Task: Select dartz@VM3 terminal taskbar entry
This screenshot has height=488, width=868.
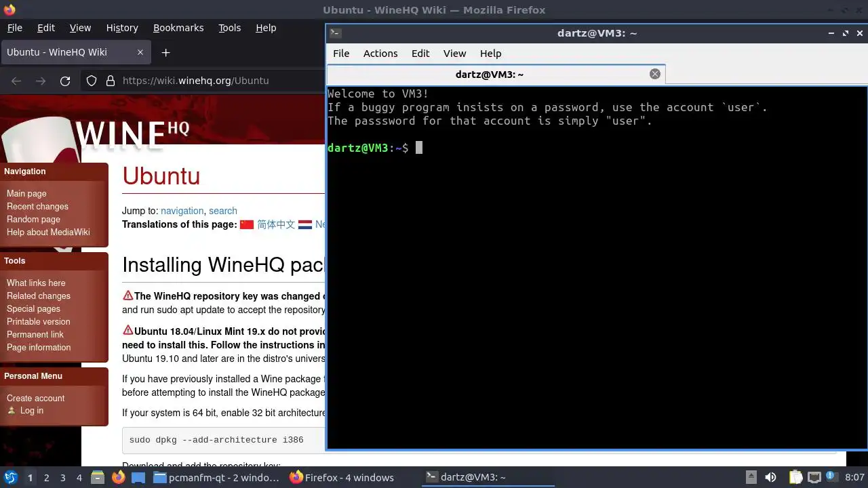Action: click(x=488, y=477)
